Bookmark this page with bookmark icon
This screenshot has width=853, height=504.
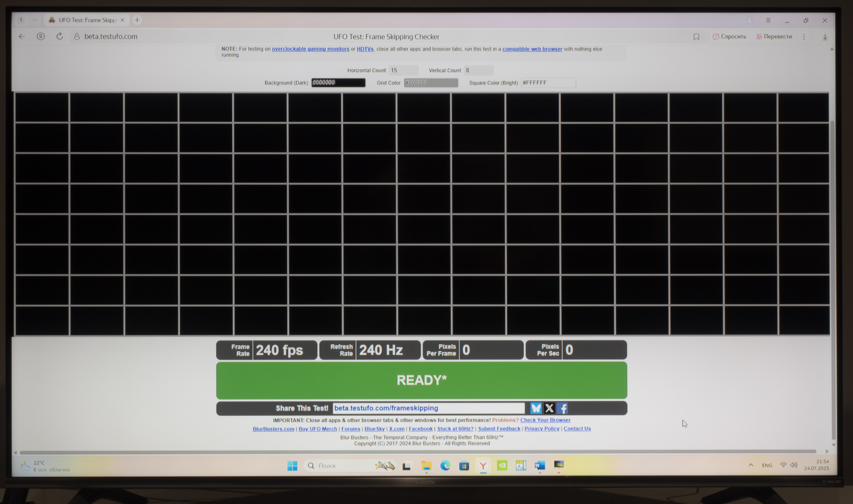point(696,37)
